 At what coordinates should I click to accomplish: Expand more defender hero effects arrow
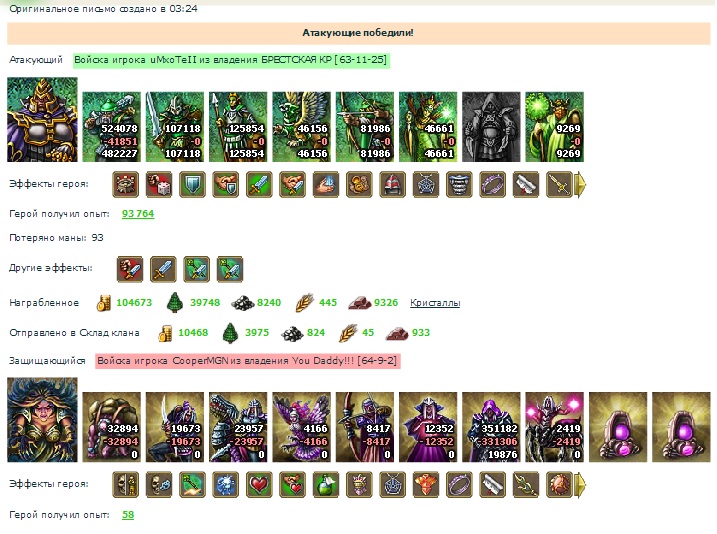(580, 485)
